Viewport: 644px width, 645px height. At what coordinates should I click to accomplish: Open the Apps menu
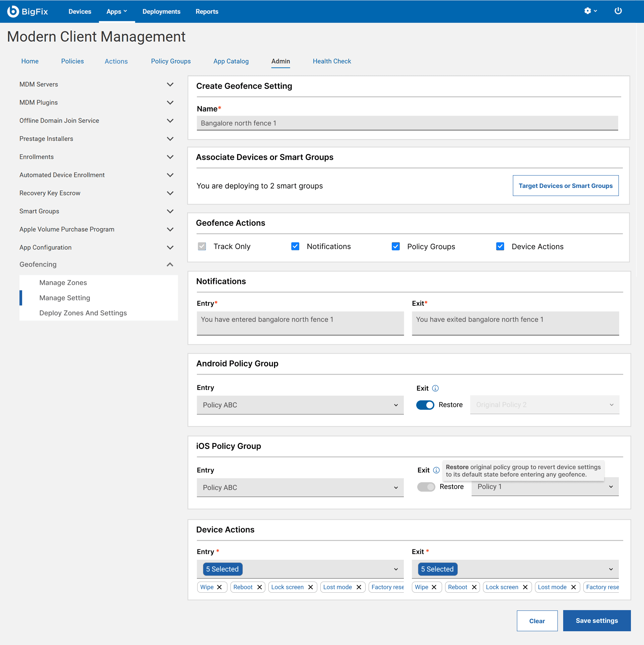click(117, 11)
